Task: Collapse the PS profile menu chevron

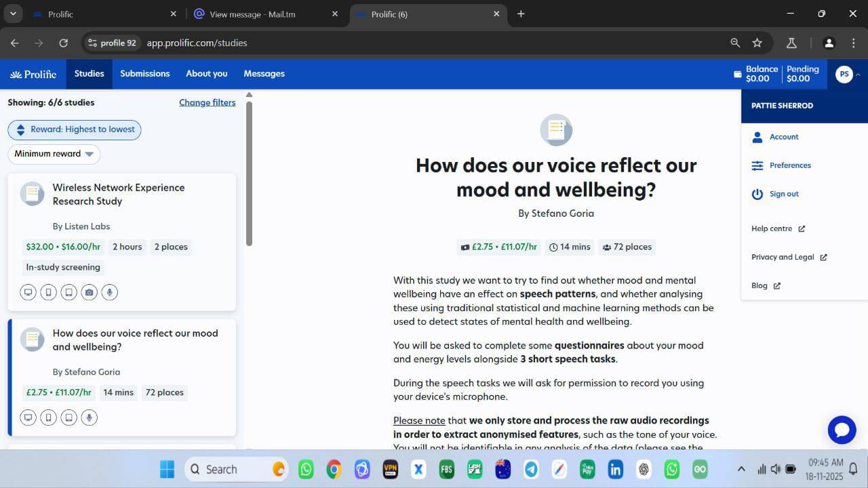Action: coord(859,75)
